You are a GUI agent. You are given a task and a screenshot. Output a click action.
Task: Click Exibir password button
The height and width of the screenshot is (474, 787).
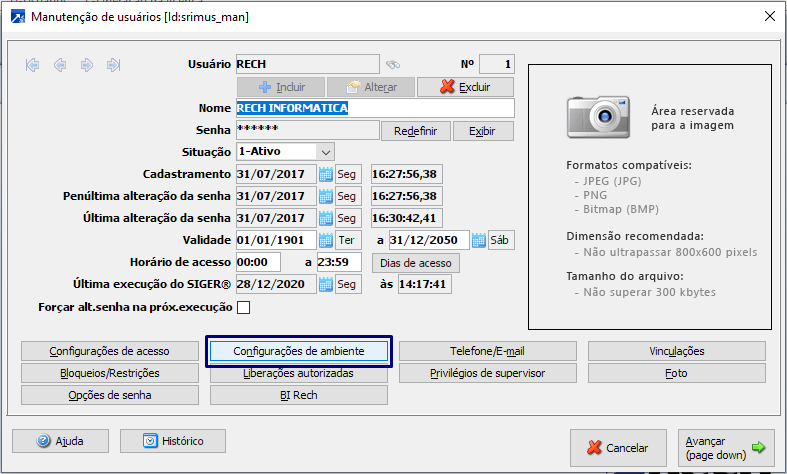click(483, 131)
